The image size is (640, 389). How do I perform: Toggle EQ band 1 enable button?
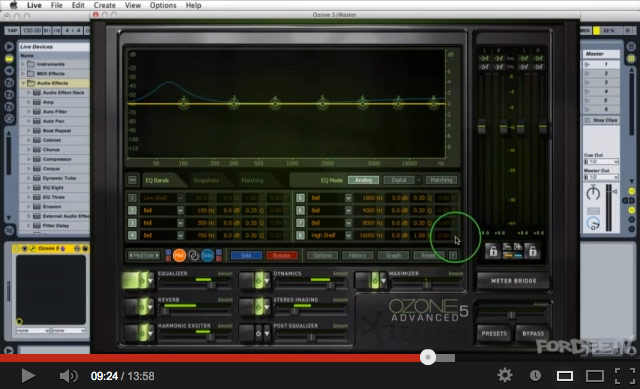coord(132,198)
